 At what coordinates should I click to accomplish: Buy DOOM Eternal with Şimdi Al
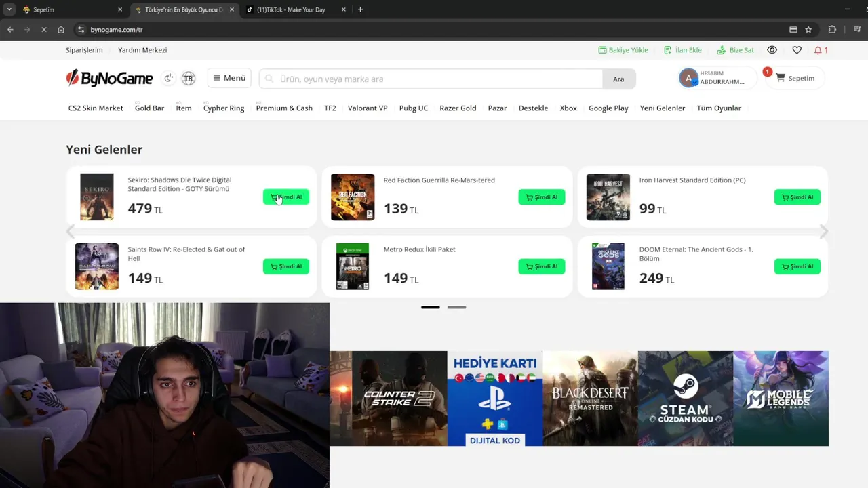[x=797, y=266]
